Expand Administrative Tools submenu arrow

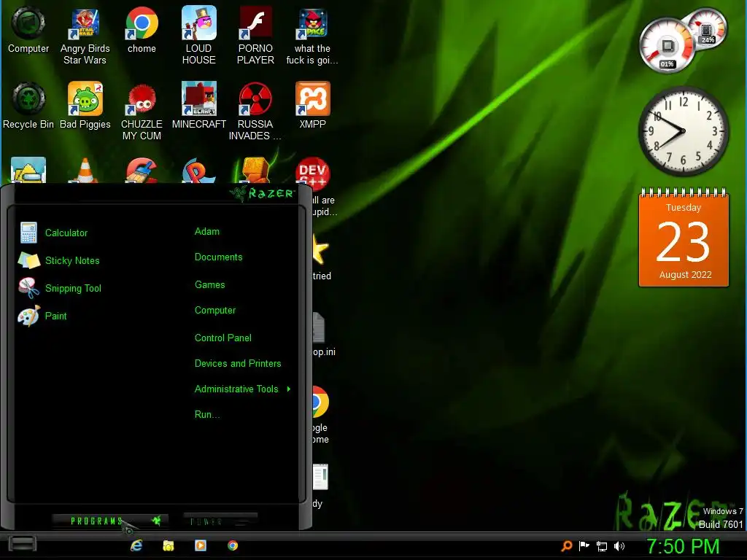coord(289,389)
